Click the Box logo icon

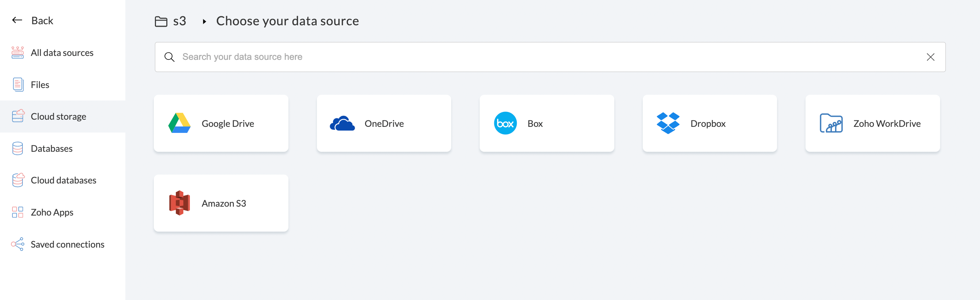pos(505,123)
